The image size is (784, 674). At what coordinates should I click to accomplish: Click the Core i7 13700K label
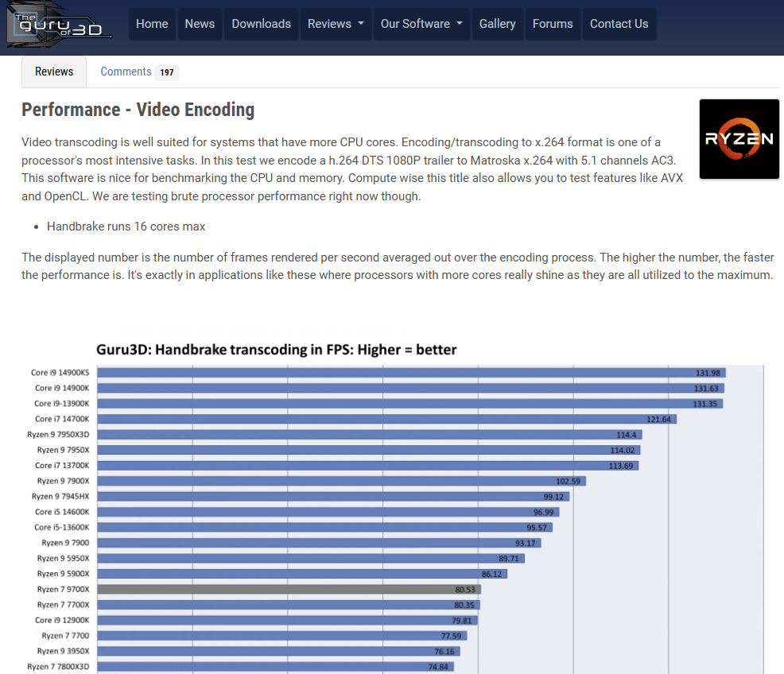(x=62, y=466)
